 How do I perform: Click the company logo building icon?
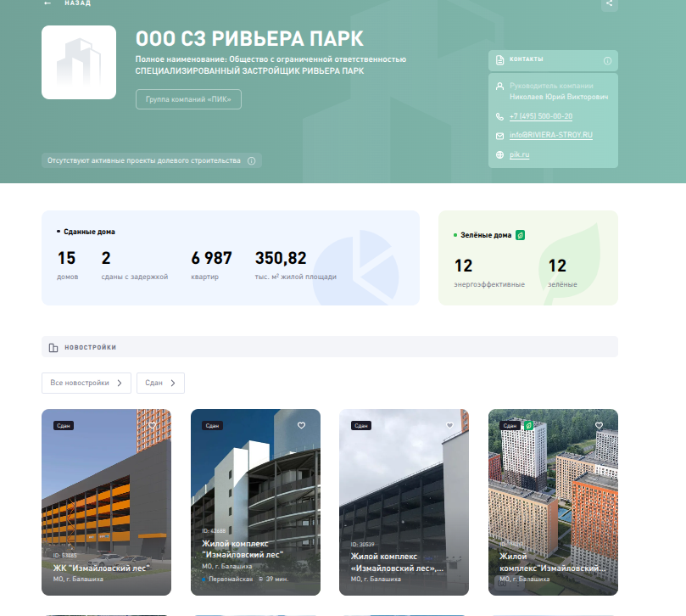79,62
